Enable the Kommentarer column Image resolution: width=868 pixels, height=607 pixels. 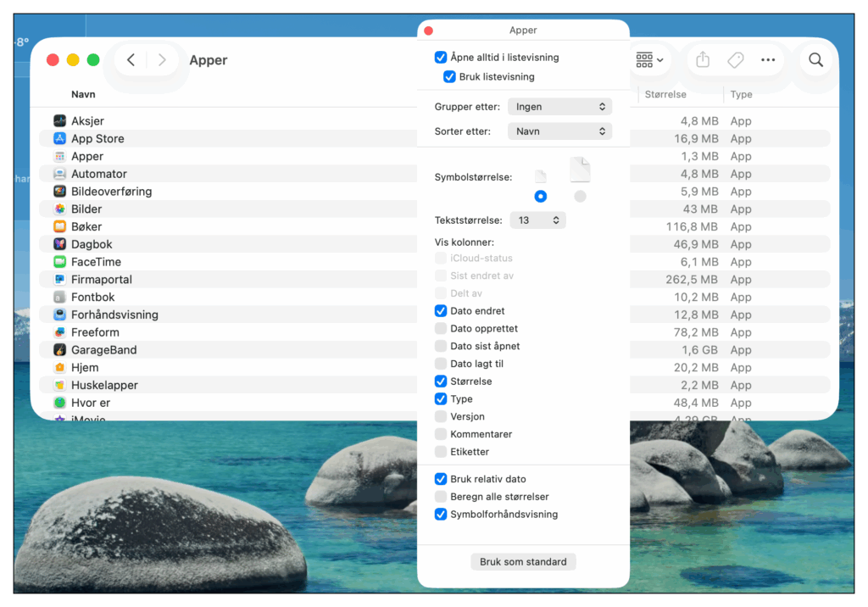pos(441,434)
